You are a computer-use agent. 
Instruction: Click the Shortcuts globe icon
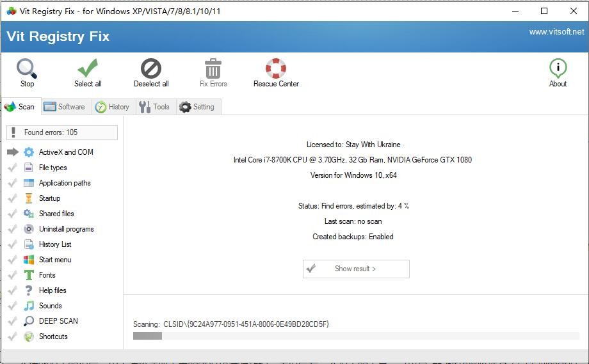click(x=29, y=336)
